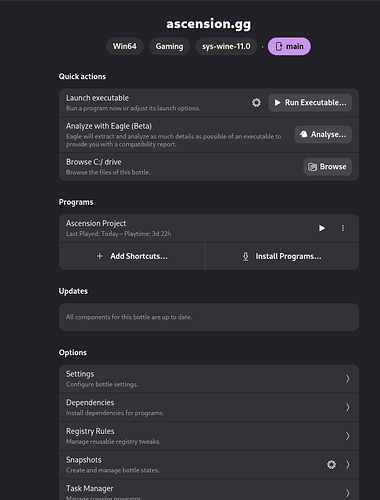Click the Analyse button for Eagle
This screenshot has height=500, width=380.
(323, 134)
